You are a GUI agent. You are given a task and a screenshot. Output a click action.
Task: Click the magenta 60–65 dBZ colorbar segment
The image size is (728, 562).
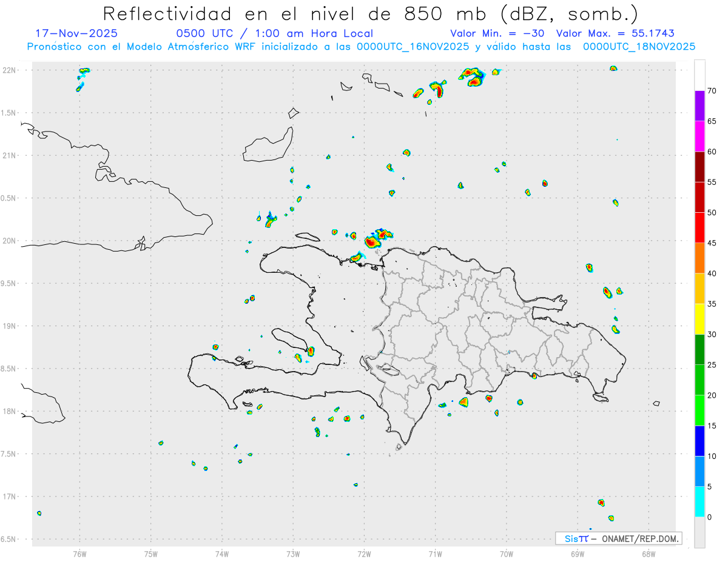[x=699, y=136]
